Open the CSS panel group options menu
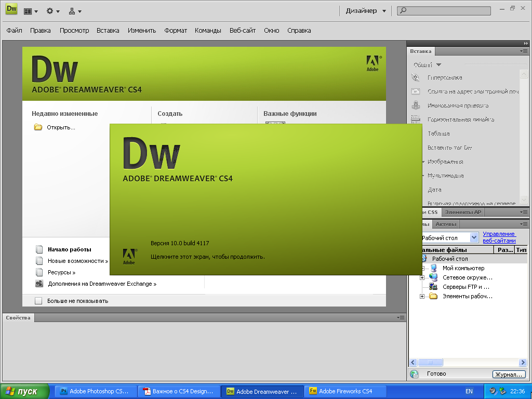Screen dimensions: 532x399 coord(524,212)
